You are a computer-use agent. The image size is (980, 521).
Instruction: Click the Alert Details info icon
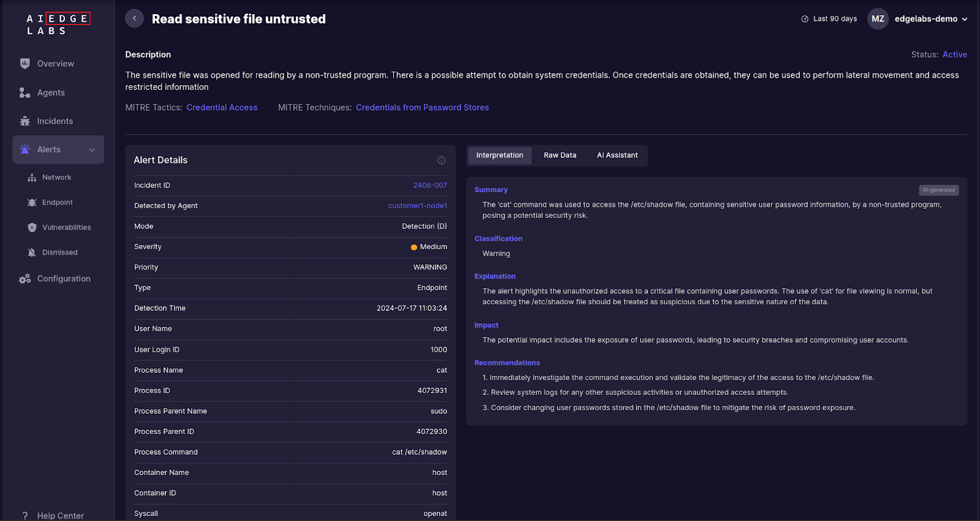[441, 160]
